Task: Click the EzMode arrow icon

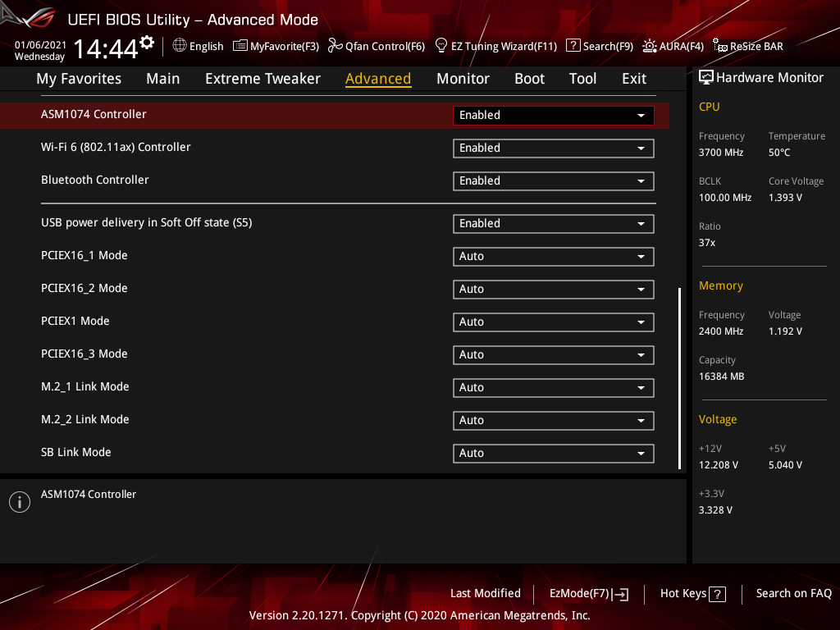Action: click(x=620, y=594)
